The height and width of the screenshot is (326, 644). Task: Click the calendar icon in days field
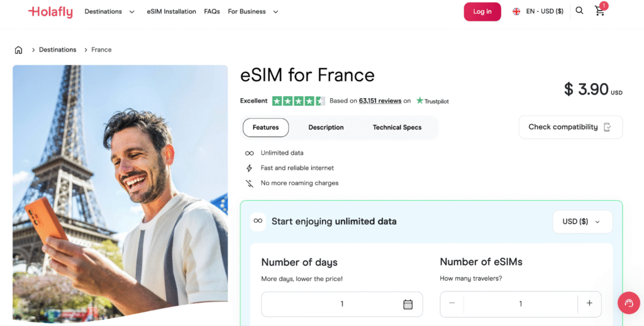408,304
